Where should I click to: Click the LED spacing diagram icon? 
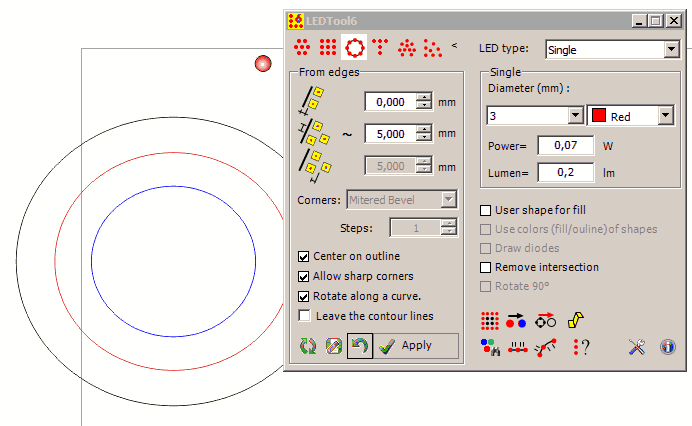point(314,133)
